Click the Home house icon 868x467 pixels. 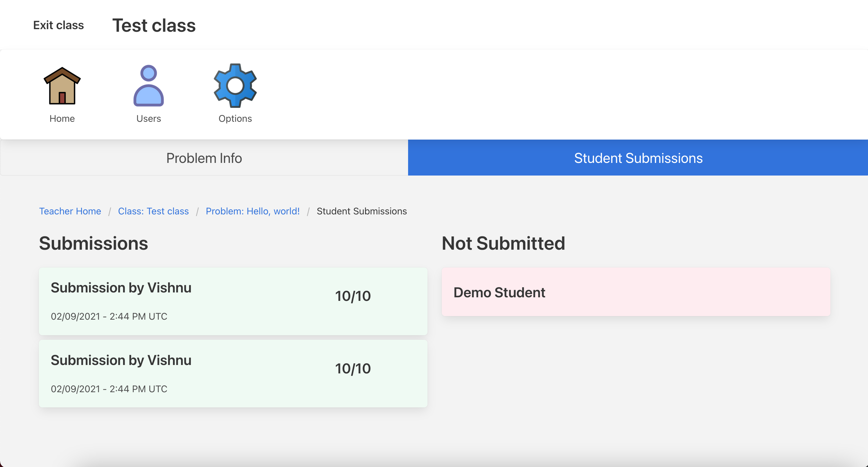click(62, 86)
